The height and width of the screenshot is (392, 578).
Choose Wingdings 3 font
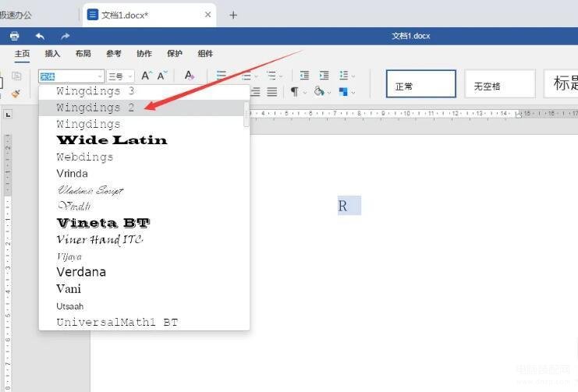pyautogui.click(x=144, y=91)
